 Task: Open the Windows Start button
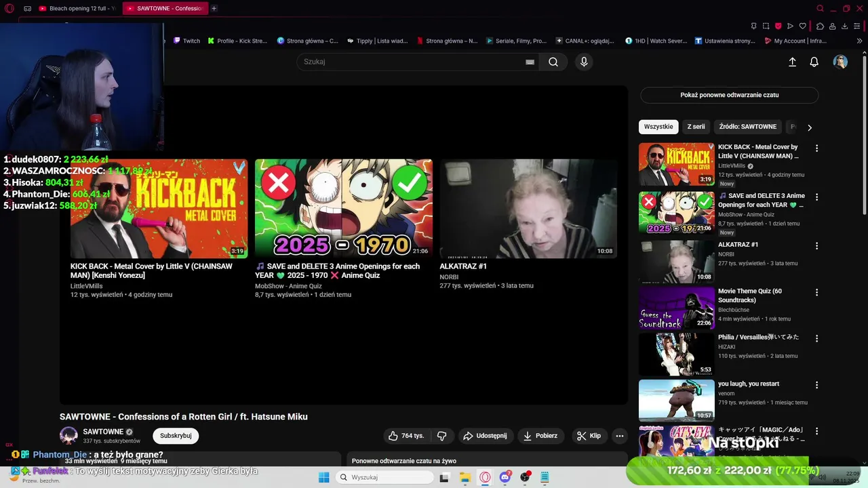point(323,477)
